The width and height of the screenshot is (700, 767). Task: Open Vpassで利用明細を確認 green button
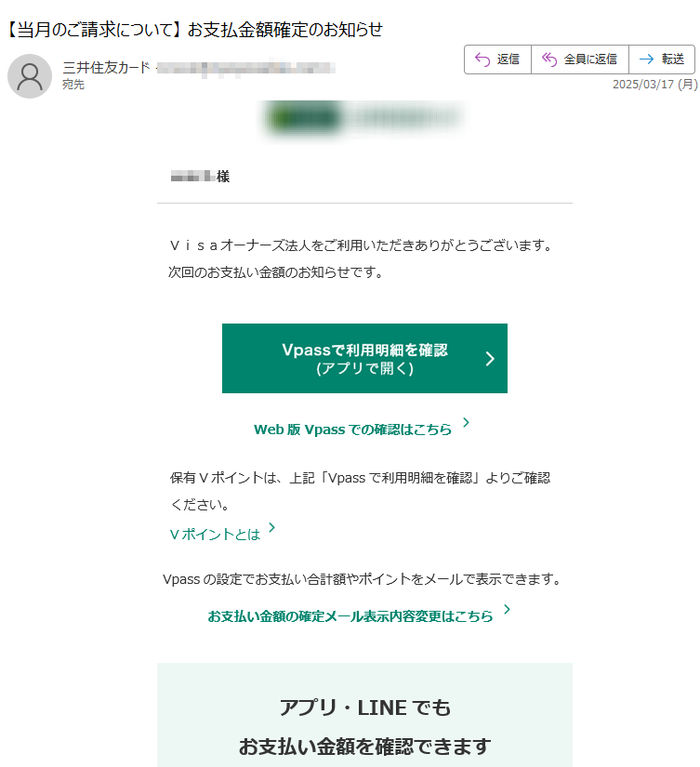click(x=364, y=358)
